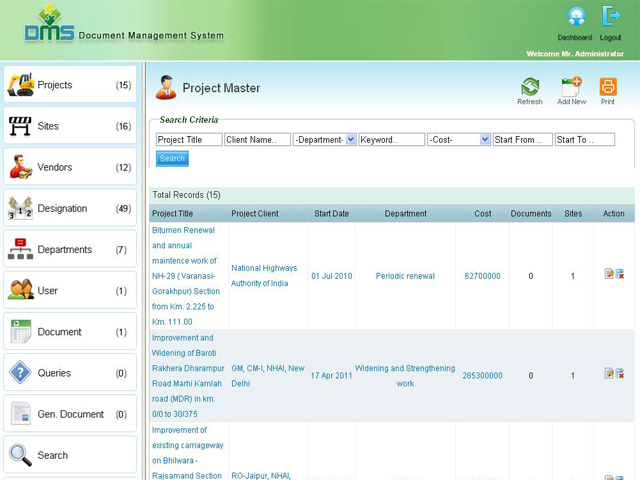Open the Bitumen Renewal project title link
Screen dimensions: 640x480
click(x=186, y=276)
